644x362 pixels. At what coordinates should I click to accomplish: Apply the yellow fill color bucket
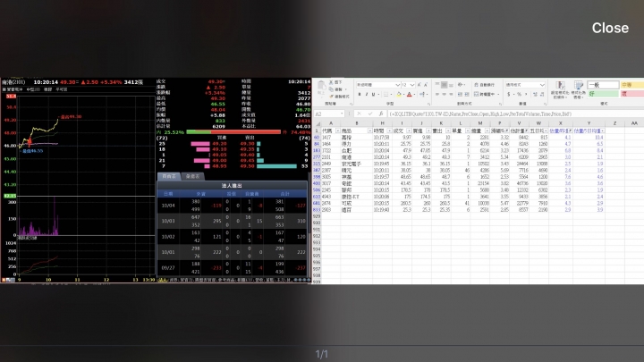pyautogui.click(x=398, y=95)
